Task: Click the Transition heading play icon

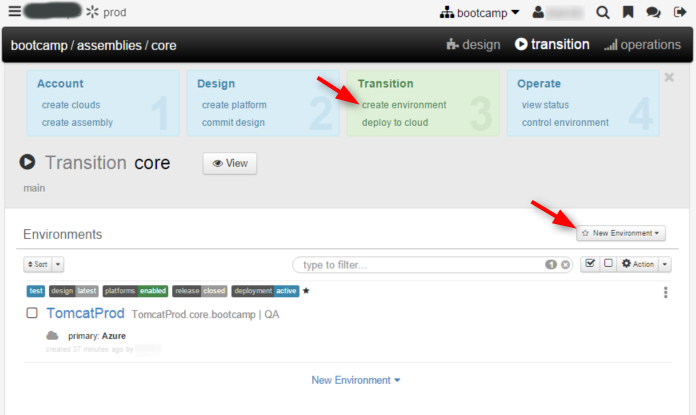Action: click(x=27, y=162)
